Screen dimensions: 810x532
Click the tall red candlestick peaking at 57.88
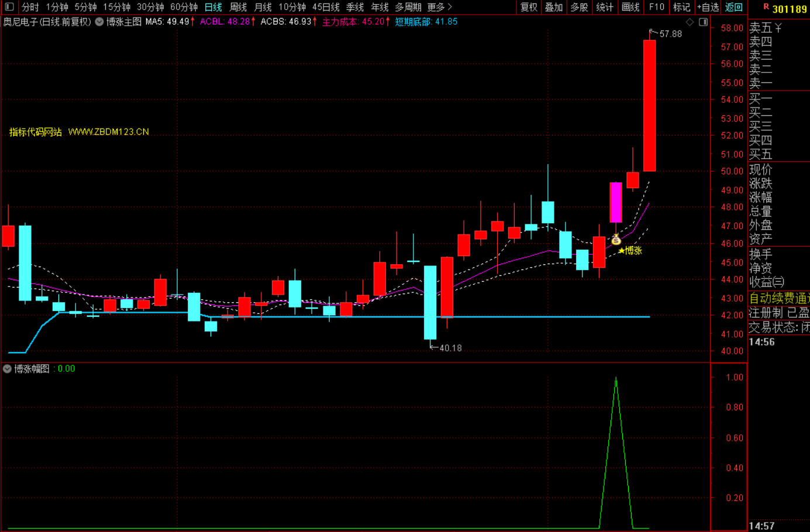tap(649, 105)
